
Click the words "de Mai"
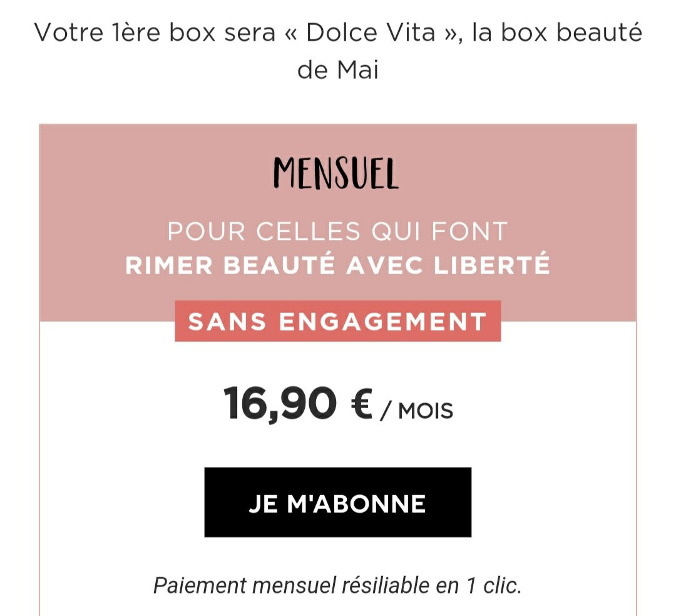pos(337,69)
